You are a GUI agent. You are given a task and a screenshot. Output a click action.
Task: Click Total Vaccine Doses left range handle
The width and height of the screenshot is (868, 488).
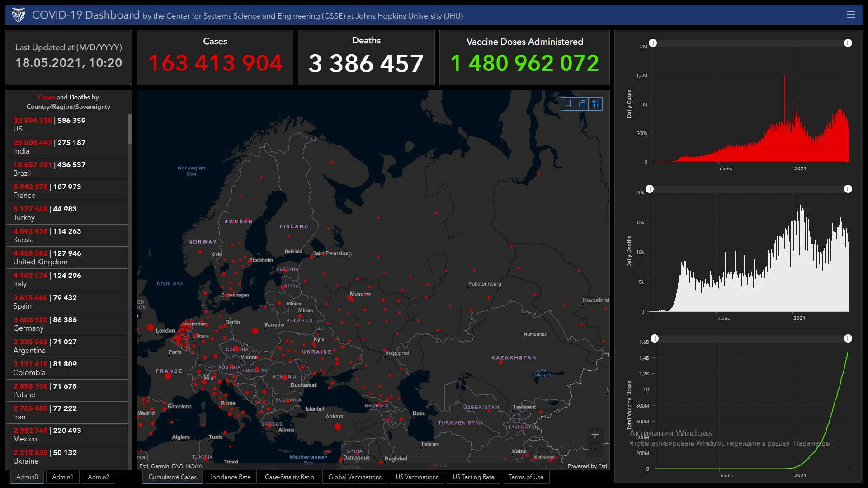[x=655, y=338]
